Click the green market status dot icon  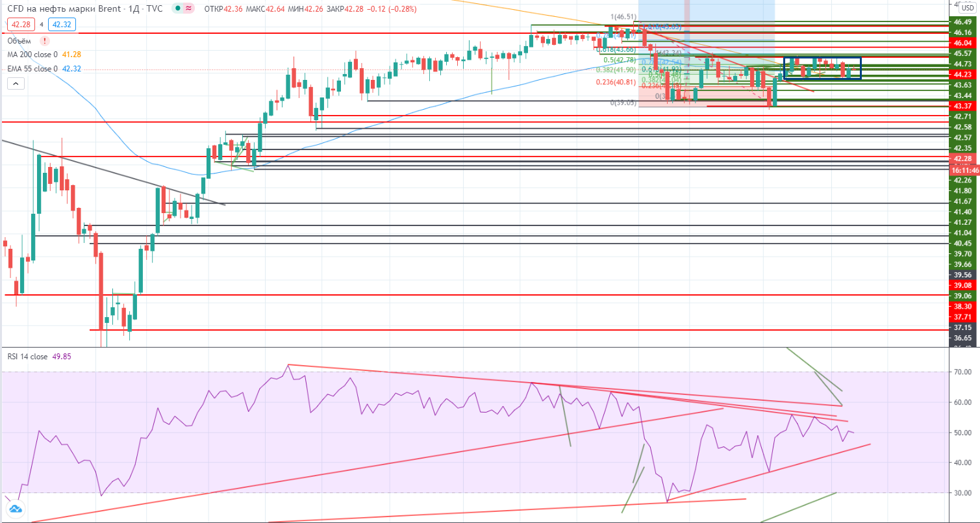click(177, 9)
